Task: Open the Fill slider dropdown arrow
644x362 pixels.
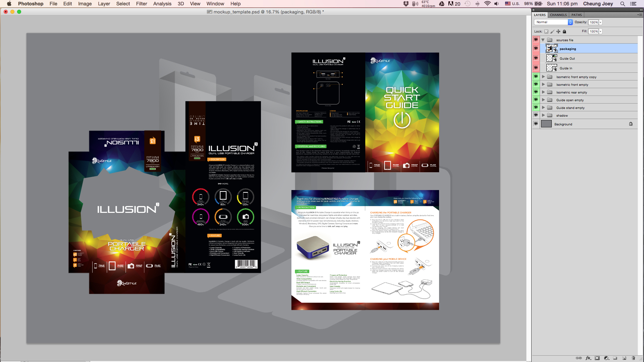Action: tap(600, 32)
